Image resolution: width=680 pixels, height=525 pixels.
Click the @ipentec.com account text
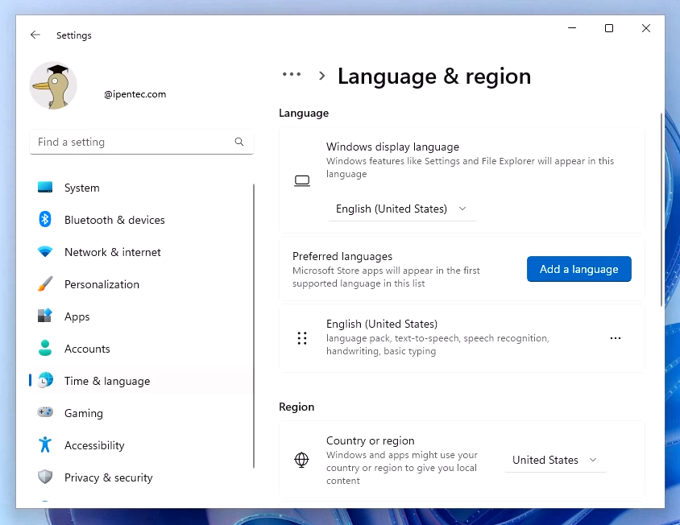[135, 94]
